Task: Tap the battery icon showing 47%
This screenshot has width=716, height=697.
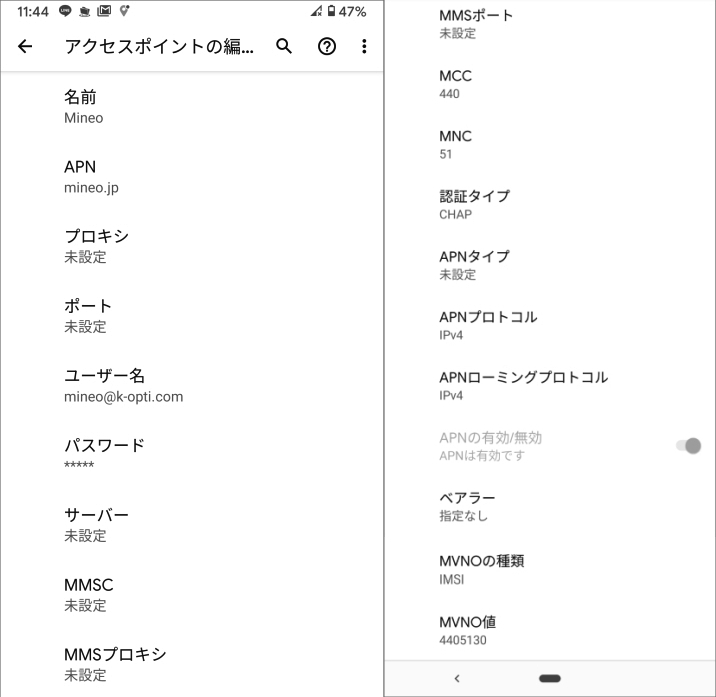Action: point(332,11)
